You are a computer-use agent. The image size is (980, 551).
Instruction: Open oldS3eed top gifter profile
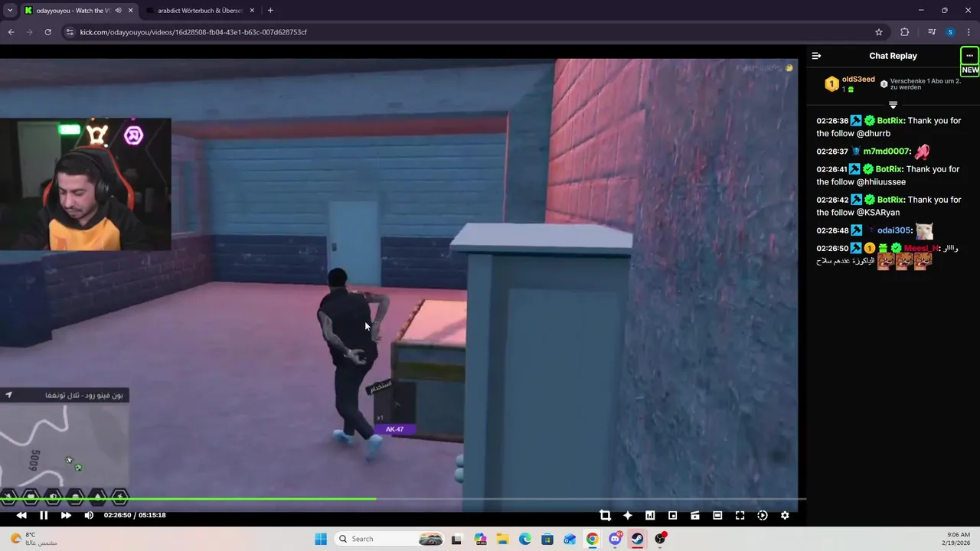coord(858,80)
